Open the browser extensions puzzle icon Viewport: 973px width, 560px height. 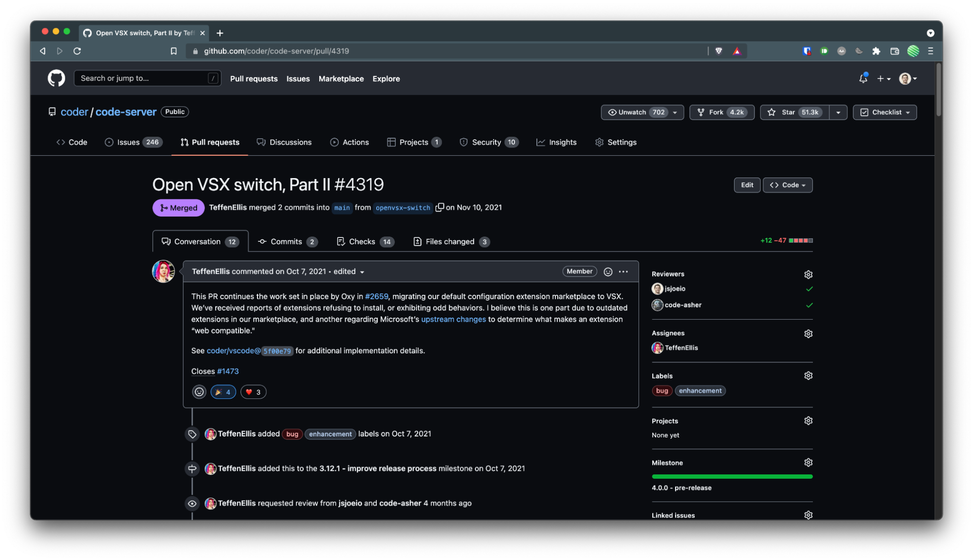click(876, 51)
